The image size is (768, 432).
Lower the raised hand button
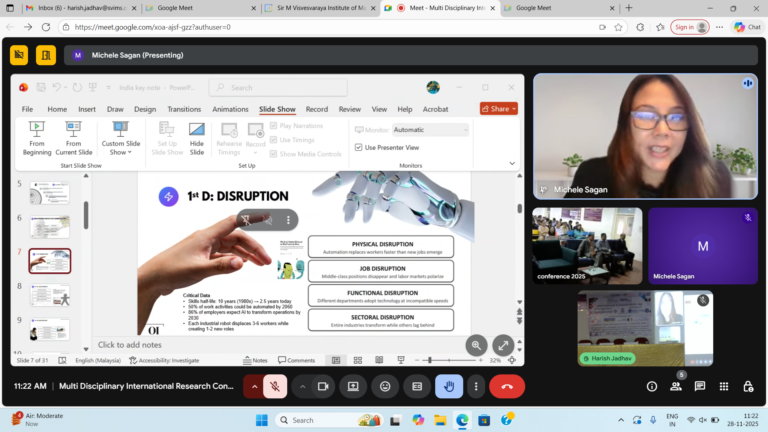point(449,386)
